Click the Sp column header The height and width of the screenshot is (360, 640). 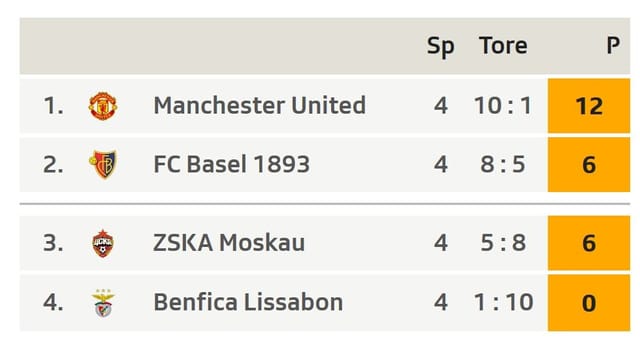pos(440,46)
